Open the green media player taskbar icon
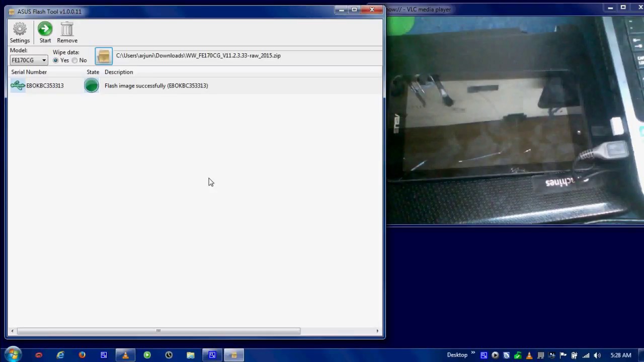 147,355
